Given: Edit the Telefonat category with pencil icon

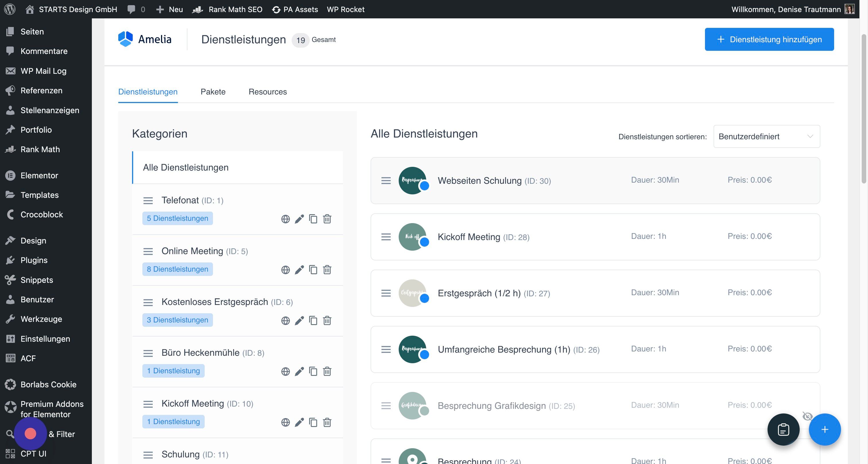Looking at the screenshot, I should coord(299,219).
